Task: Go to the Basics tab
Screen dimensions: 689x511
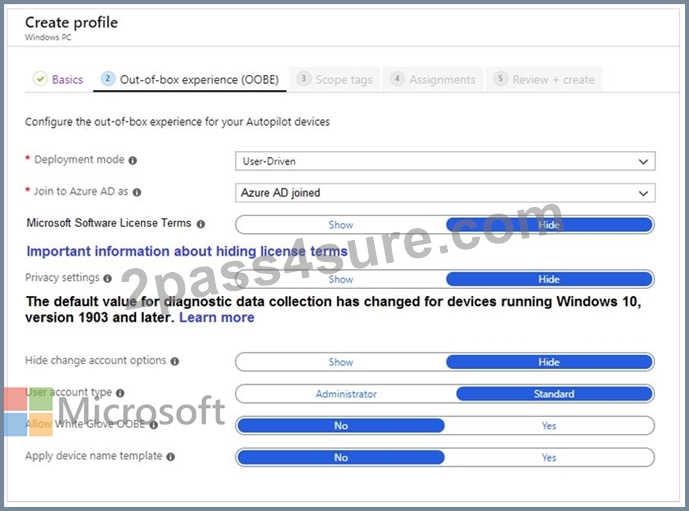Action: (58, 80)
